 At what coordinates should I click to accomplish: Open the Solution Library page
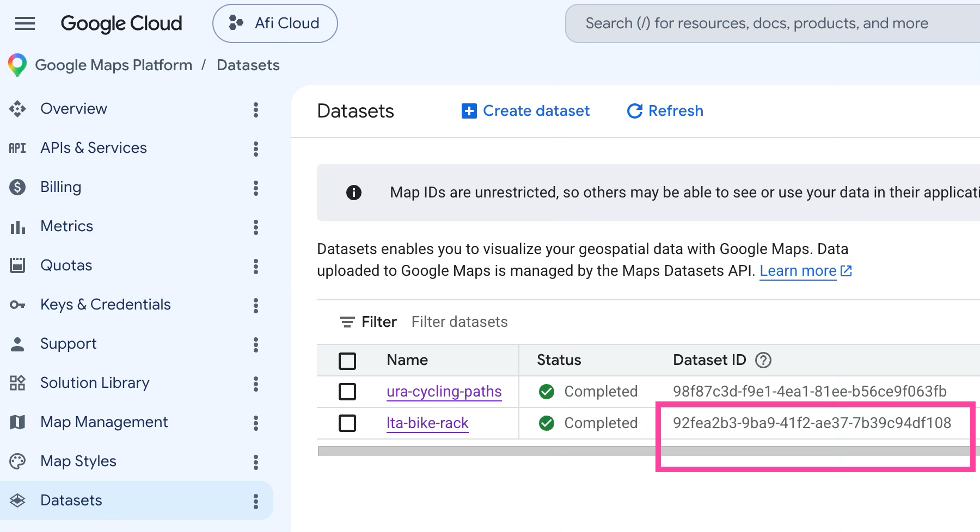[95, 383]
